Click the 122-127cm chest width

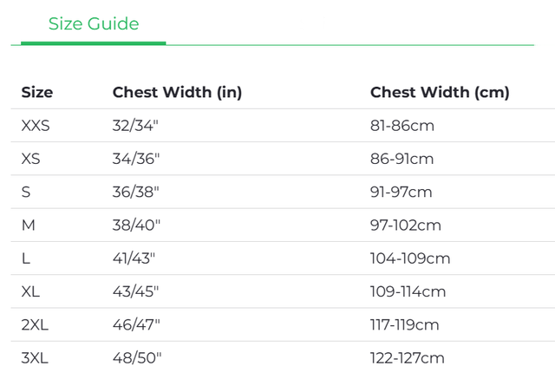[407, 357]
